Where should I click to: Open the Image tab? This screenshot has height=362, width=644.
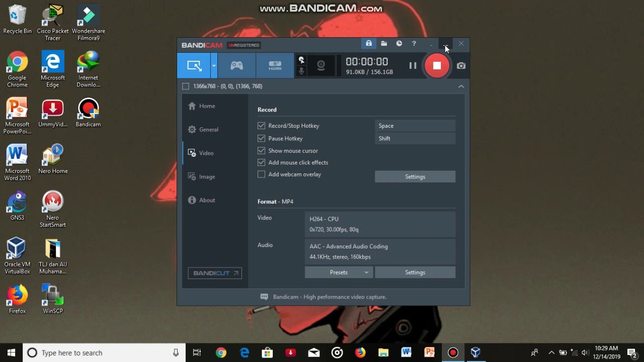[201, 176]
